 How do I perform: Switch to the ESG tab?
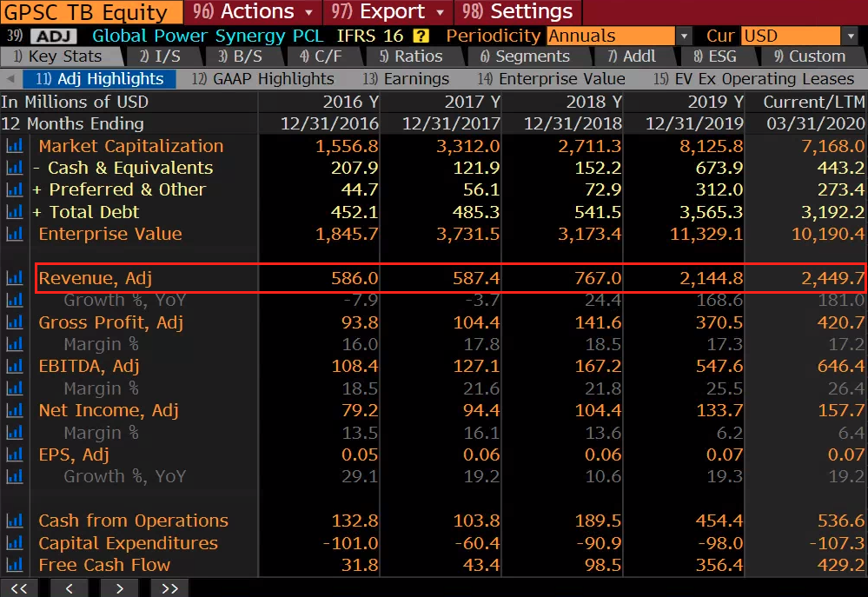point(714,56)
